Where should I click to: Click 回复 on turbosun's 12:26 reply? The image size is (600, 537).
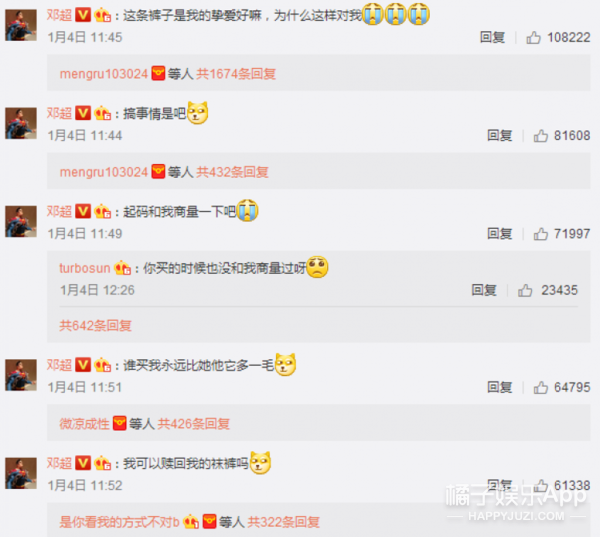tap(484, 290)
